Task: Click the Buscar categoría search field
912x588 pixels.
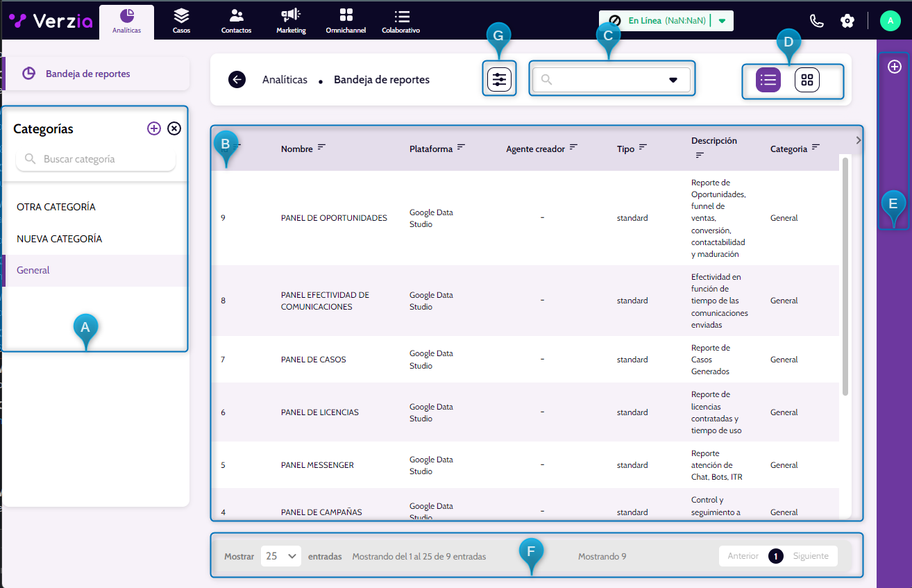Action: (96, 159)
